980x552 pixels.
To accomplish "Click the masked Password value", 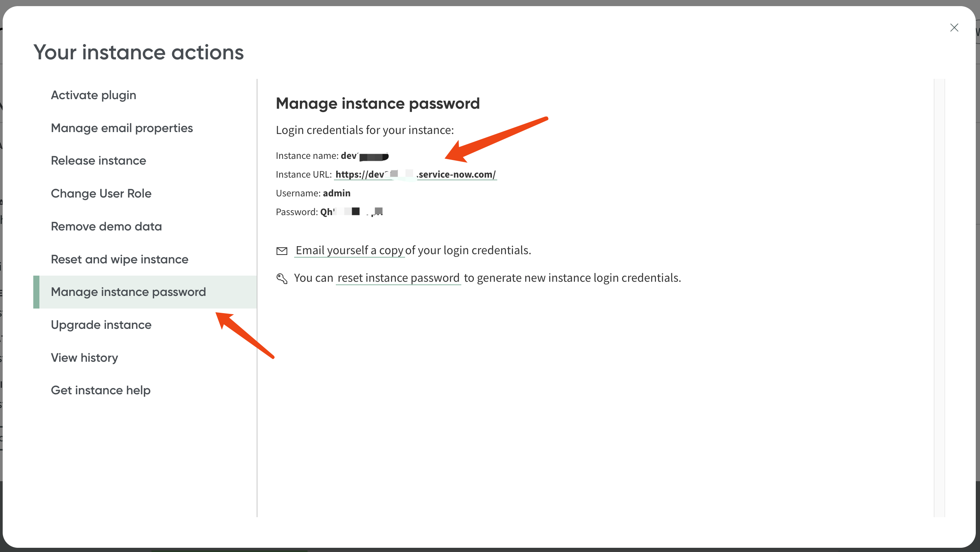I will 351,212.
